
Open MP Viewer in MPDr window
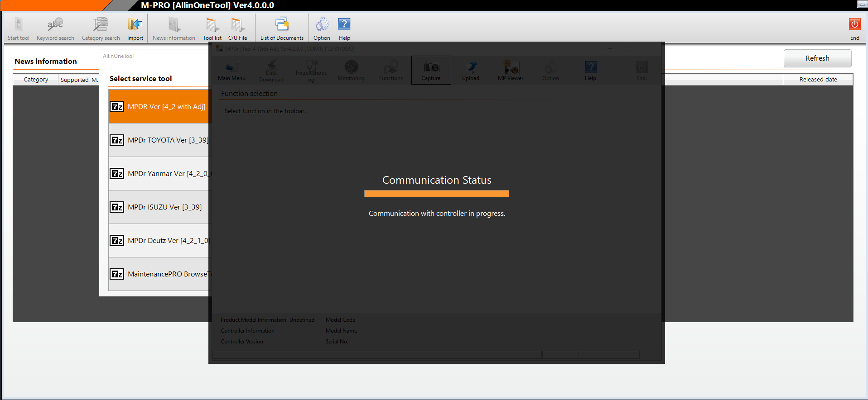tap(511, 70)
